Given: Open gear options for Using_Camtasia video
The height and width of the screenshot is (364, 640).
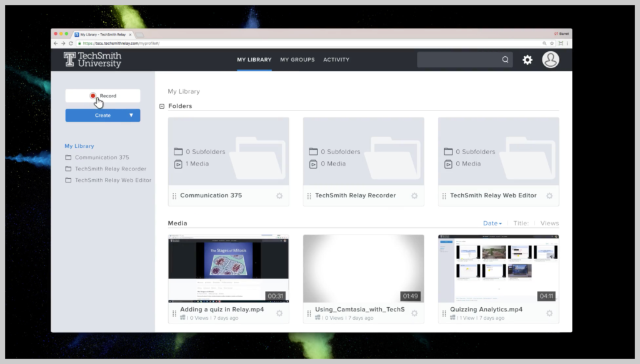Looking at the screenshot, I should click(414, 313).
